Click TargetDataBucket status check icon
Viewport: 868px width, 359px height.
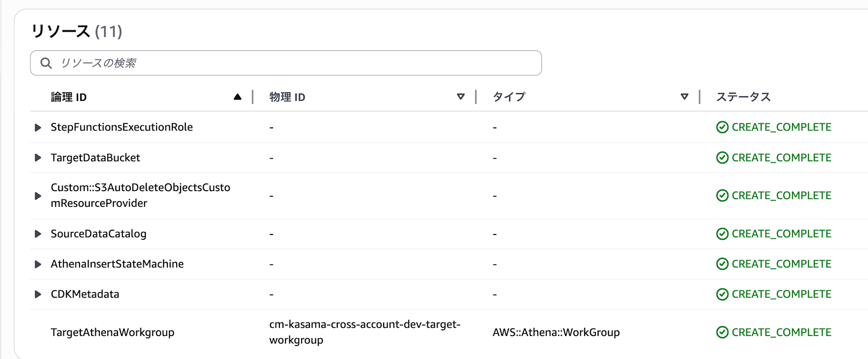click(722, 158)
